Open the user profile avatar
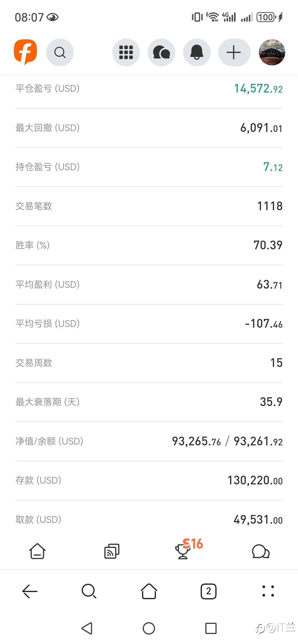Screen dimensions: 298x644 [272, 53]
